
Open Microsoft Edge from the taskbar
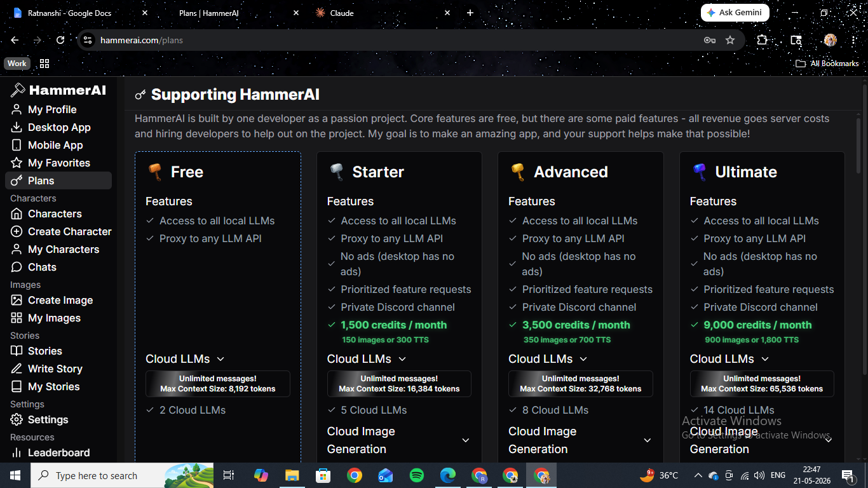(448, 475)
